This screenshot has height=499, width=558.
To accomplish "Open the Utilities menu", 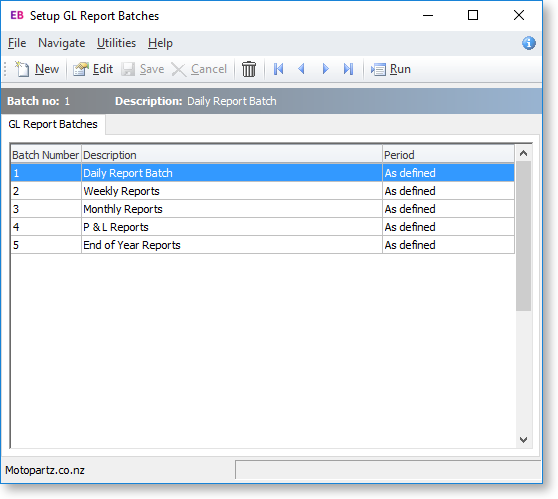I will pyautogui.click(x=116, y=43).
